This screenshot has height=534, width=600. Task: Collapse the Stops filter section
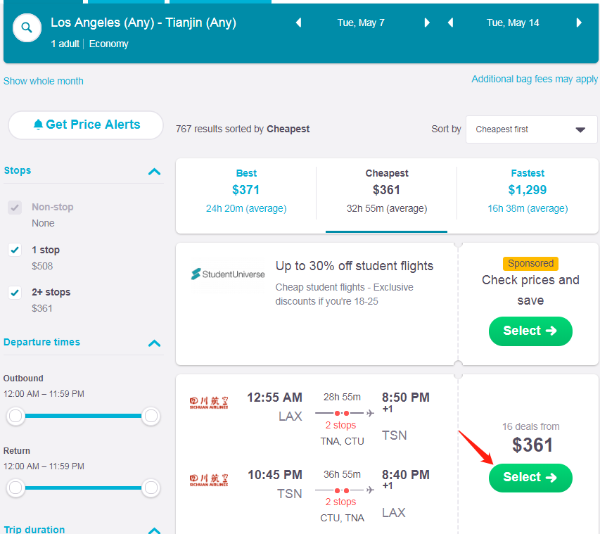point(154,172)
